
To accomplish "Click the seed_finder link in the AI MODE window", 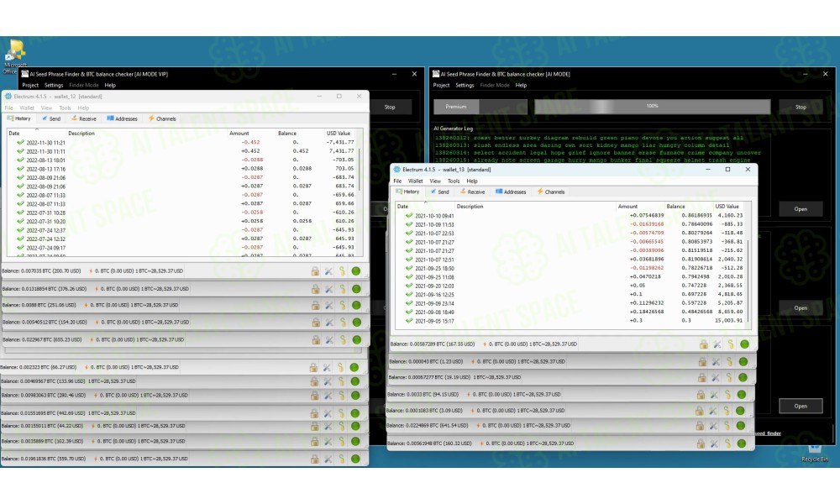I will pos(767,433).
